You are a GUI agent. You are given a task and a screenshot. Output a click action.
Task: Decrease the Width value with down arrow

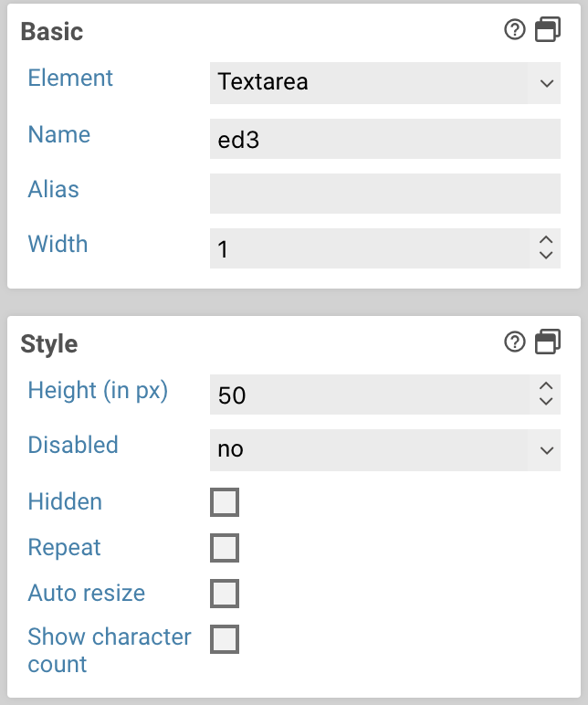click(546, 256)
